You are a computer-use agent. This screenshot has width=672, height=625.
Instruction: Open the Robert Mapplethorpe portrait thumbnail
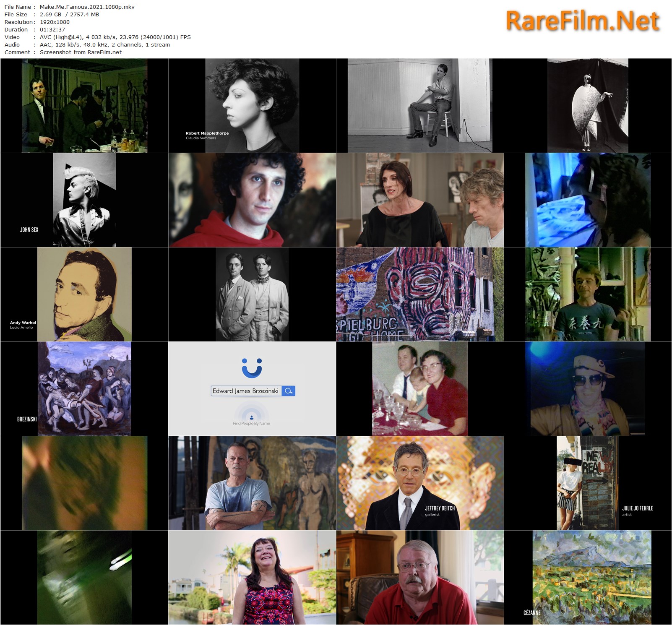252,105
